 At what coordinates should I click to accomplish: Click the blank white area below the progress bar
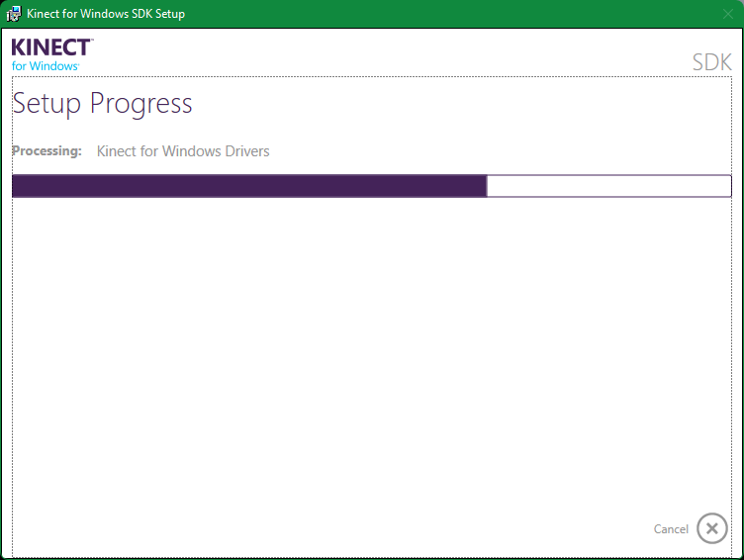pos(371,356)
